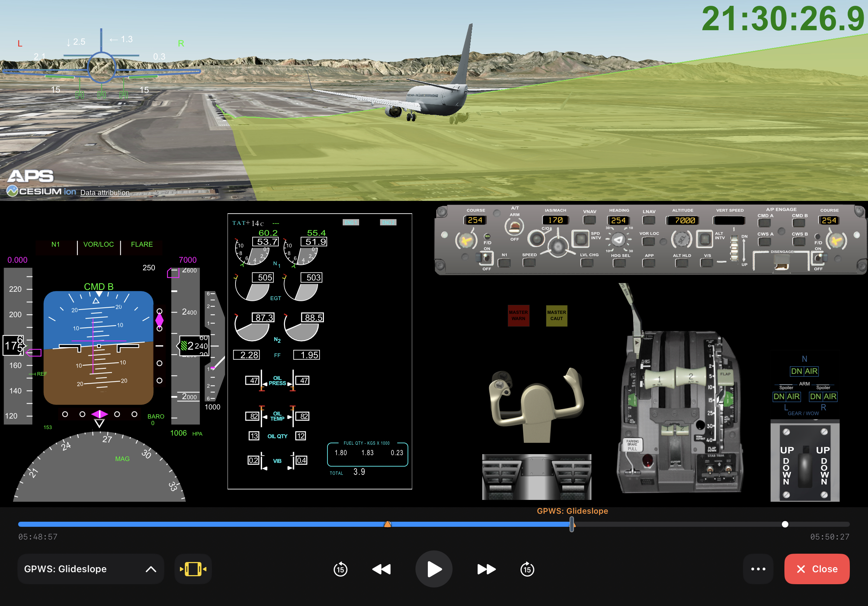This screenshot has height=606, width=868.
Task: Click the chevron arrow on event dropdown
Action: click(151, 569)
